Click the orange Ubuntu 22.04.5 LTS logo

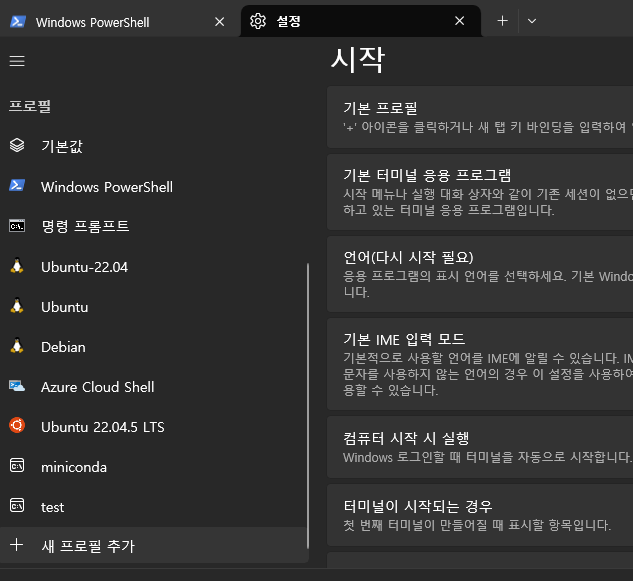[17, 425]
